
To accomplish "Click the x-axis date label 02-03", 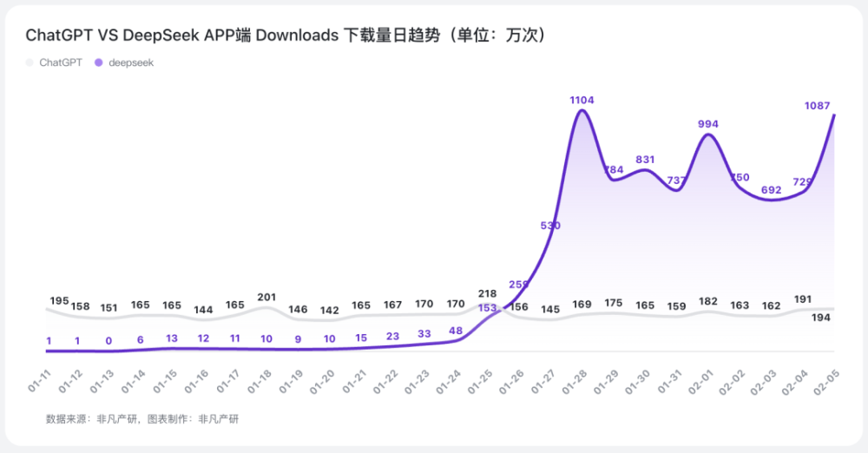I will click(765, 382).
